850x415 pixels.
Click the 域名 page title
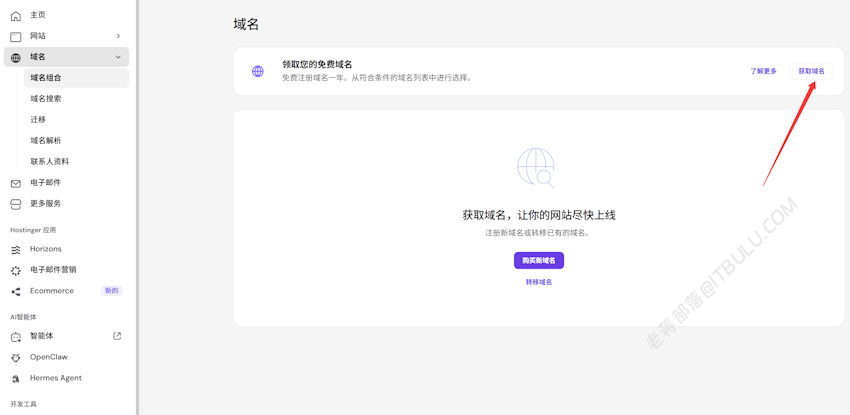(246, 24)
